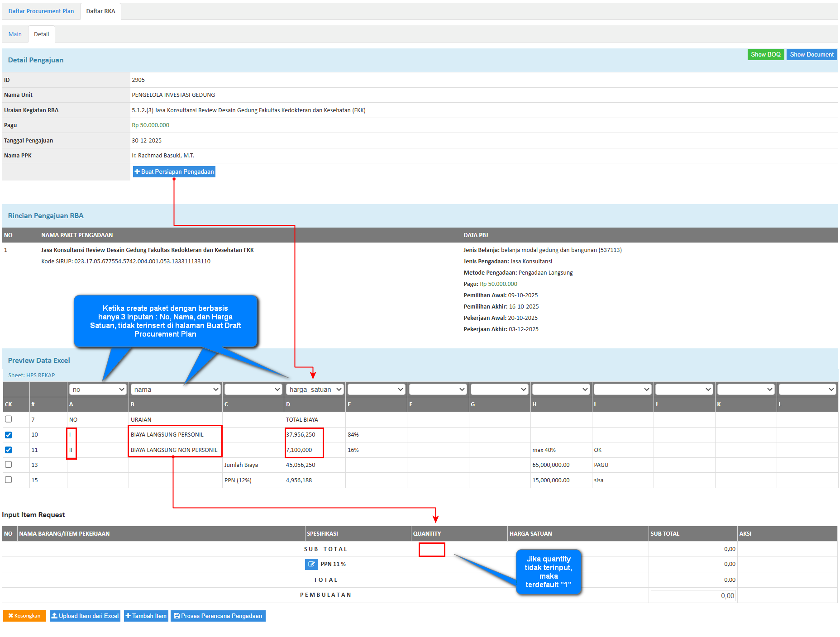840x637 pixels.
Task: Open the 'no' column mapping dropdown
Action: (x=98, y=390)
